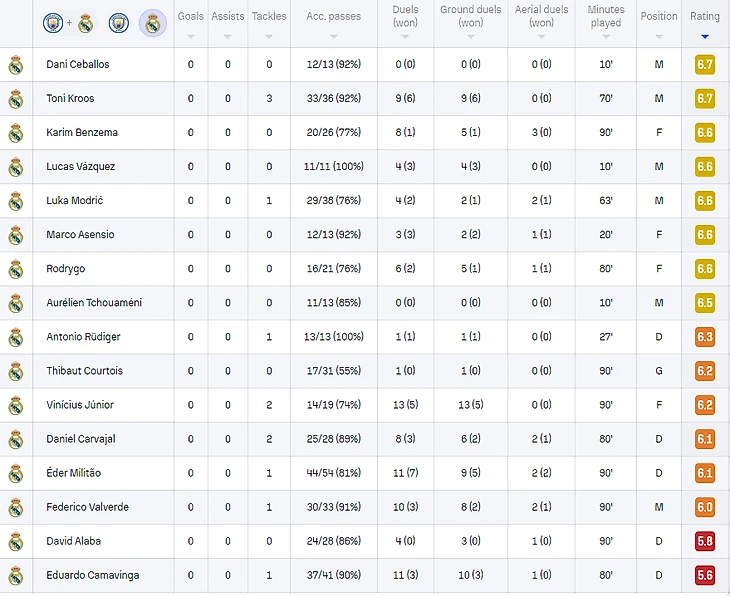This screenshot has height=596, width=730.
Task: Click team crest next to Toni Kroos
Action: [x=16, y=99]
